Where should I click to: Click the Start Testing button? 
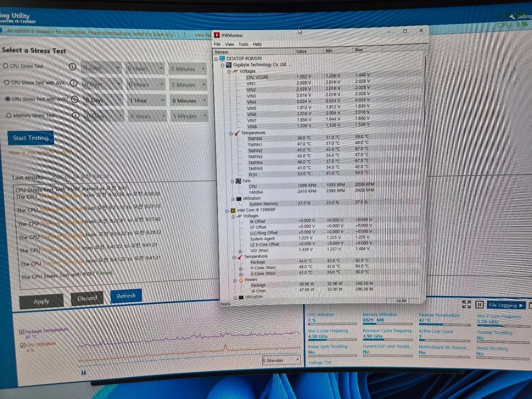click(x=30, y=138)
